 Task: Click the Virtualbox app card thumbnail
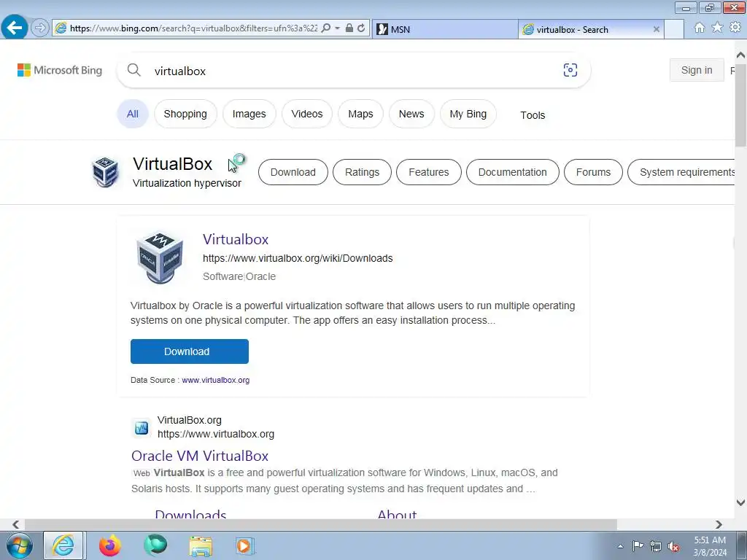pos(160,257)
